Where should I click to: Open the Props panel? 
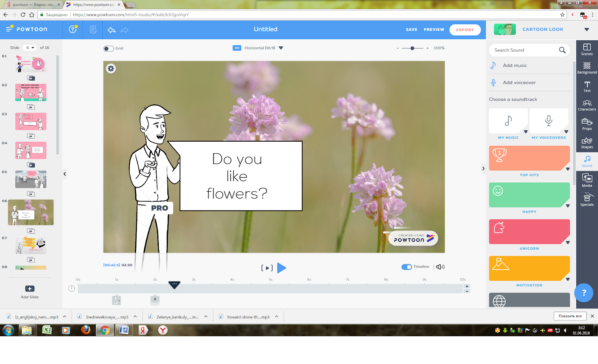(x=587, y=124)
